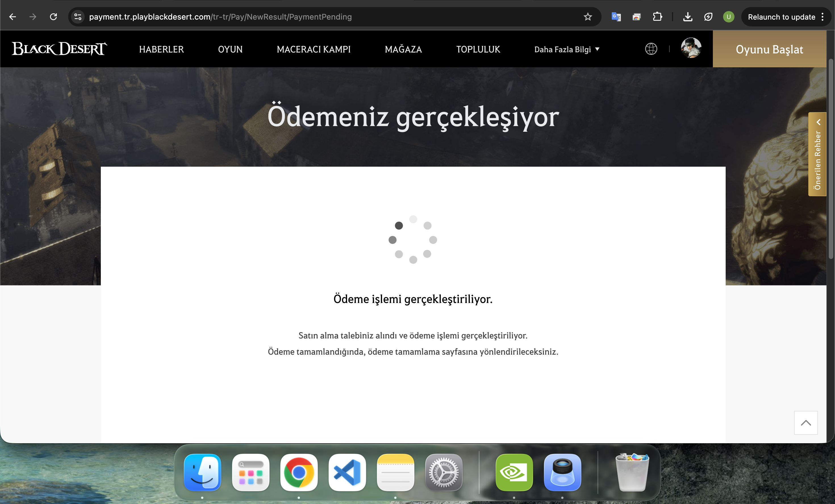
Task: Open Launchpad from the Dock
Action: [251, 472]
